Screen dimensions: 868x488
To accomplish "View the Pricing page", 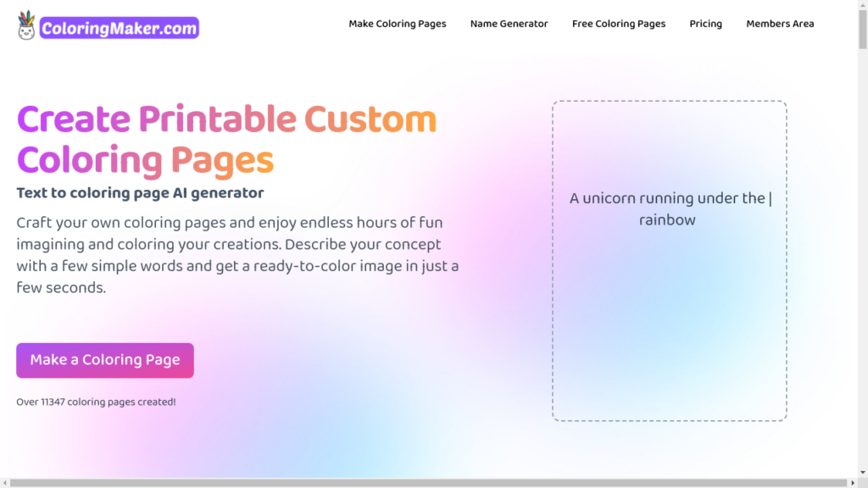I will [x=705, y=24].
